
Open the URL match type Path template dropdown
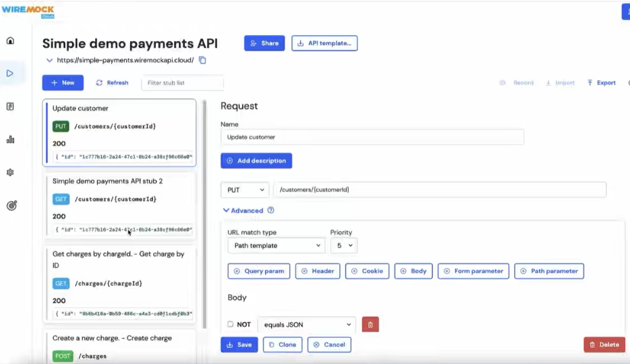(x=276, y=245)
